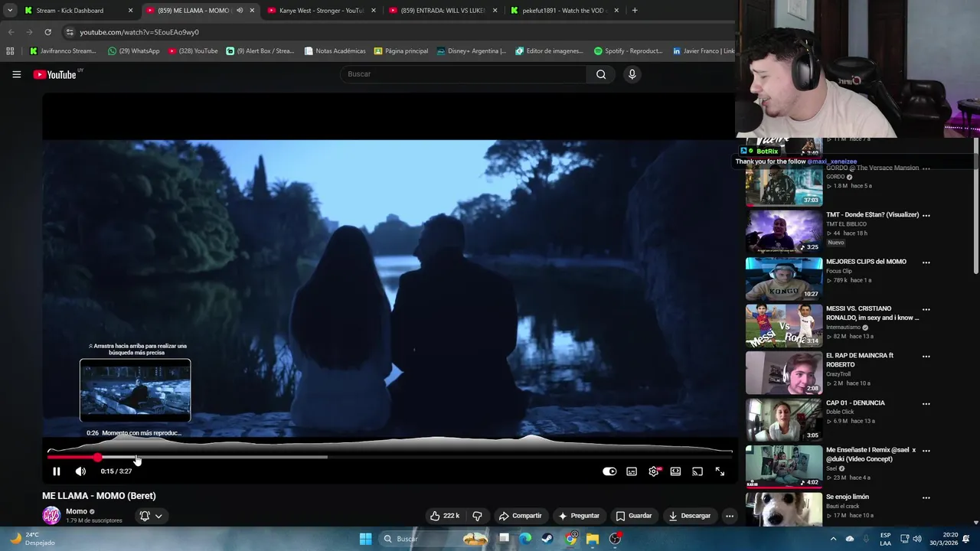The height and width of the screenshot is (551, 980).
Task: Open the Notas Académicas bookmark
Action: 335,51
